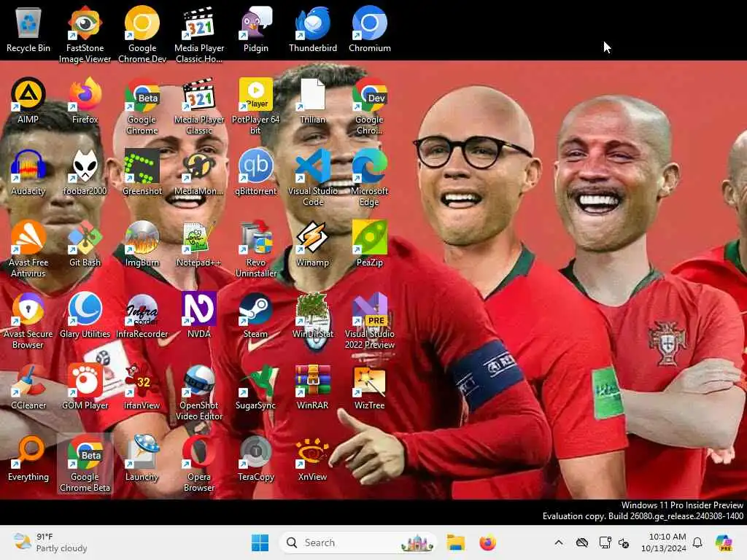Launch Trillian desktop shortcut
The image size is (747, 560).
[x=312, y=101]
